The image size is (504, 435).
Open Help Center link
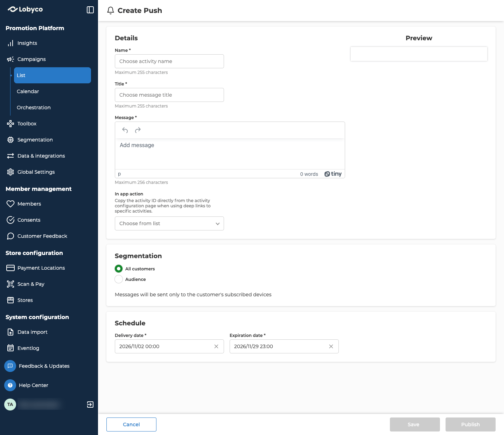(34, 385)
